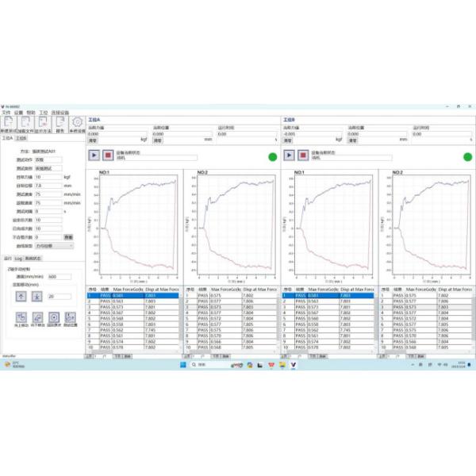
Task: Click the 回原点 (return to origin) icon
Action: point(54,317)
